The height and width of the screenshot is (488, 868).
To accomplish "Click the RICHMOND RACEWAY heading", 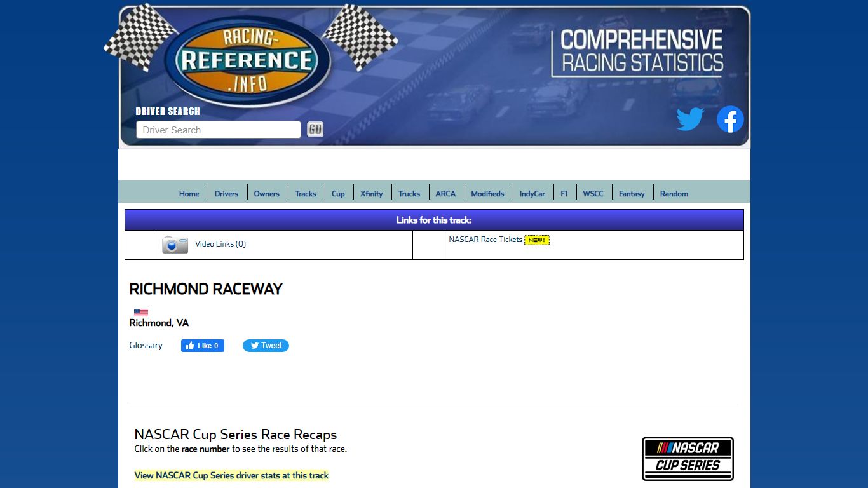I will pyautogui.click(x=206, y=289).
